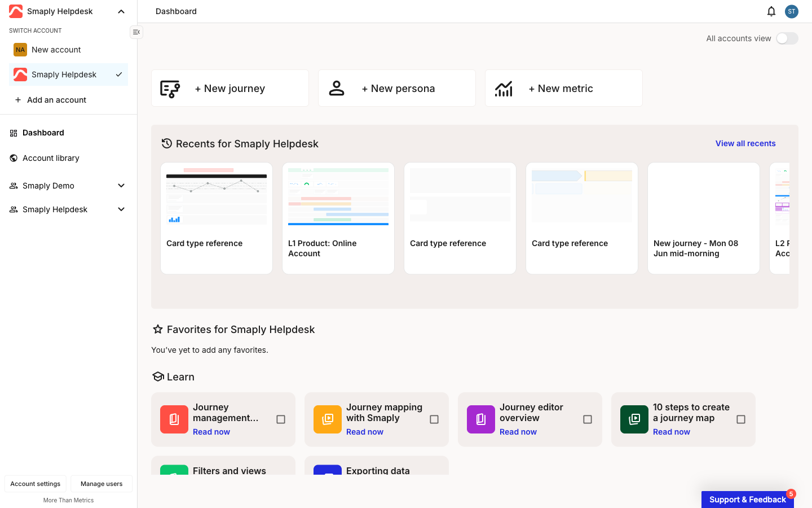Image resolution: width=812 pixels, height=508 pixels.
Task: Collapse the sidebar with the toggle icon
Action: coord(136,32)
